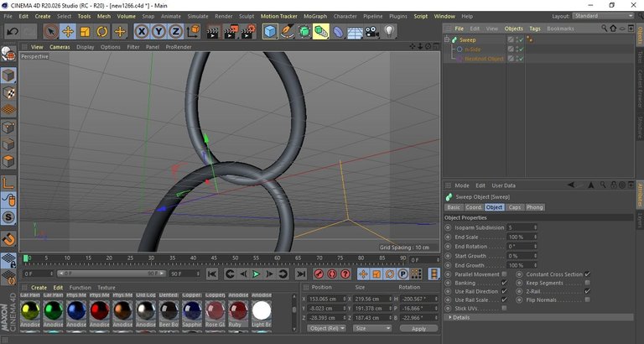
Task: Open the viewport Display menu
Action: [x=85, y=47]
